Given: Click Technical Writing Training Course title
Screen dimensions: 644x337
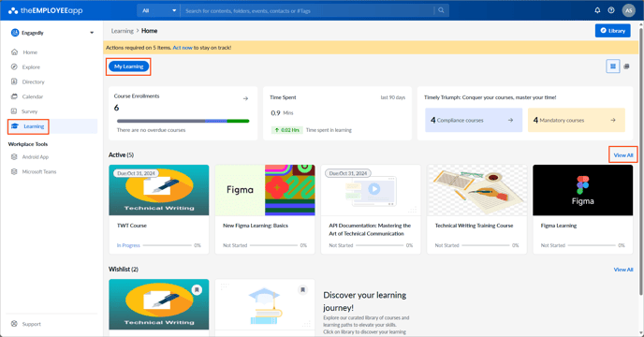Looking at the screenshot, I should tap(474, 226).
